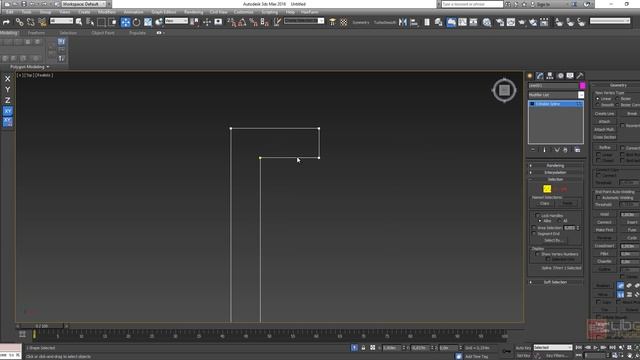Open the Schematic View icon
Screen dimensions: 640x360
pos(473,22)
